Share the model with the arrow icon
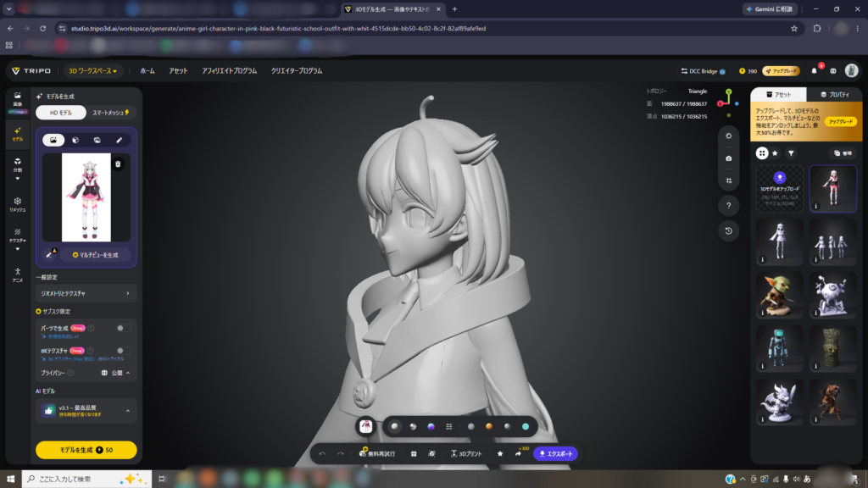Viewport: 868px width, 488px height. click(x=518, y=454)
